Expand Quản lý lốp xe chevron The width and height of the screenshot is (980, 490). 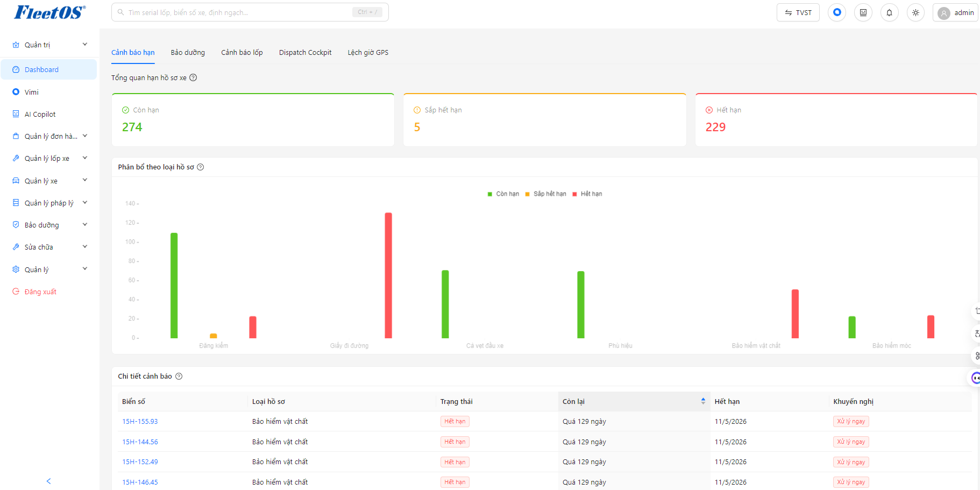pyautogui.click(x=85, y=158)
